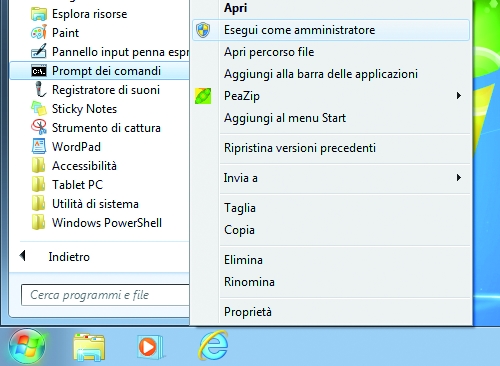The image size is (500, 366).
Task: Click the WordPad document icon
Action: pyautogui.click(x=39, y=147)
